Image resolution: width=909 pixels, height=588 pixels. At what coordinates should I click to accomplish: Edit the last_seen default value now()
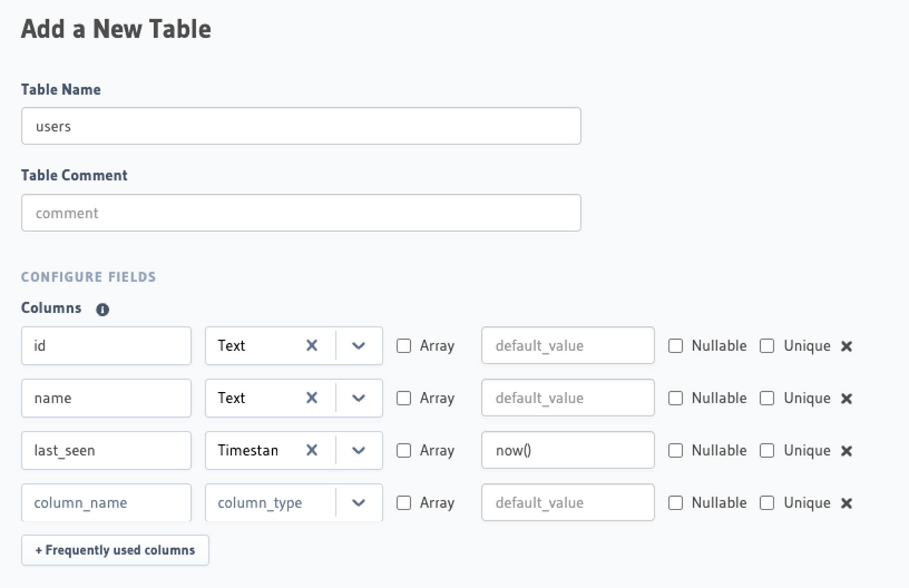pos(567,450)
